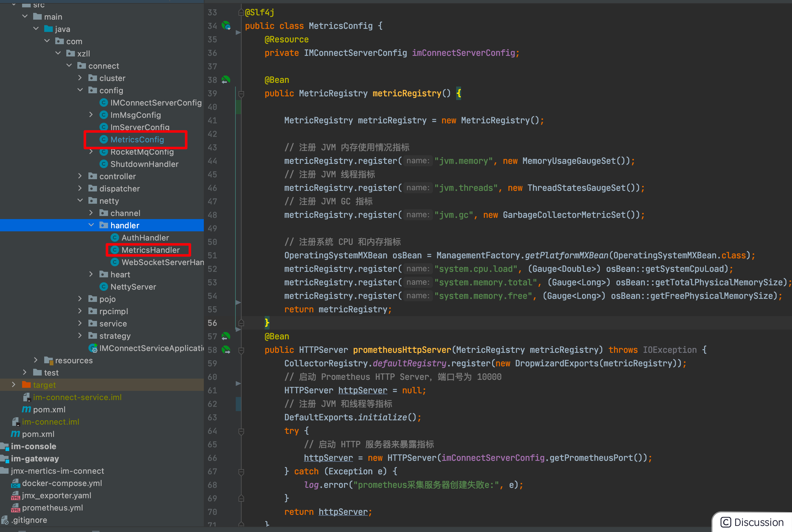Collapse the handler folder
Viewport: 792px width, 532px height.
(91, 225)
